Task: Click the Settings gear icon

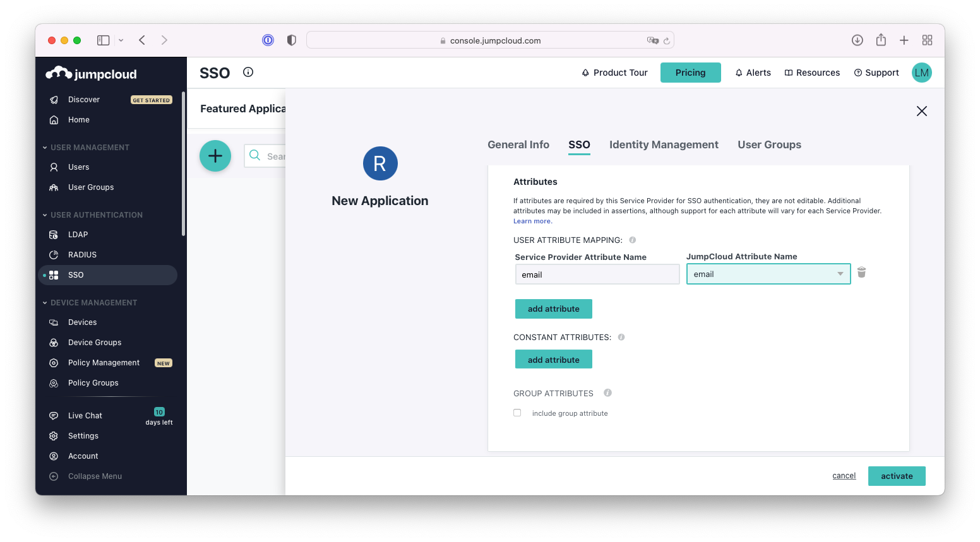Action: coord(54,436)
